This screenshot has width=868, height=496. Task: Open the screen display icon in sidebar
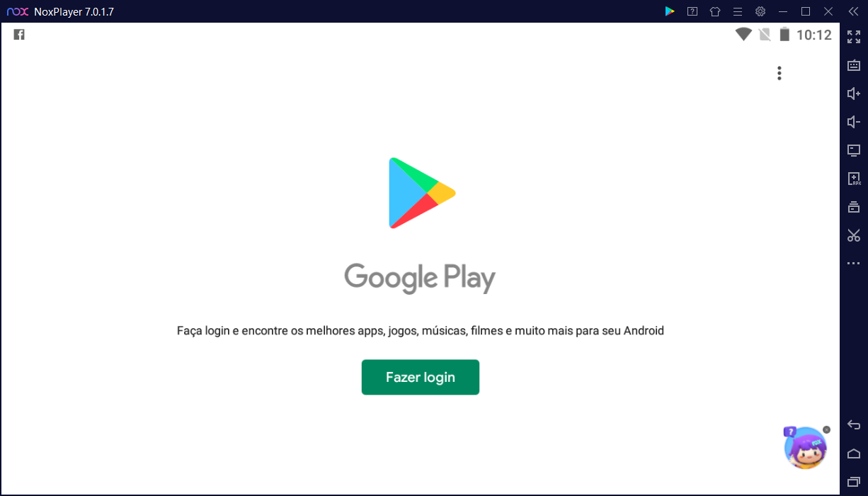click(854, 150)
